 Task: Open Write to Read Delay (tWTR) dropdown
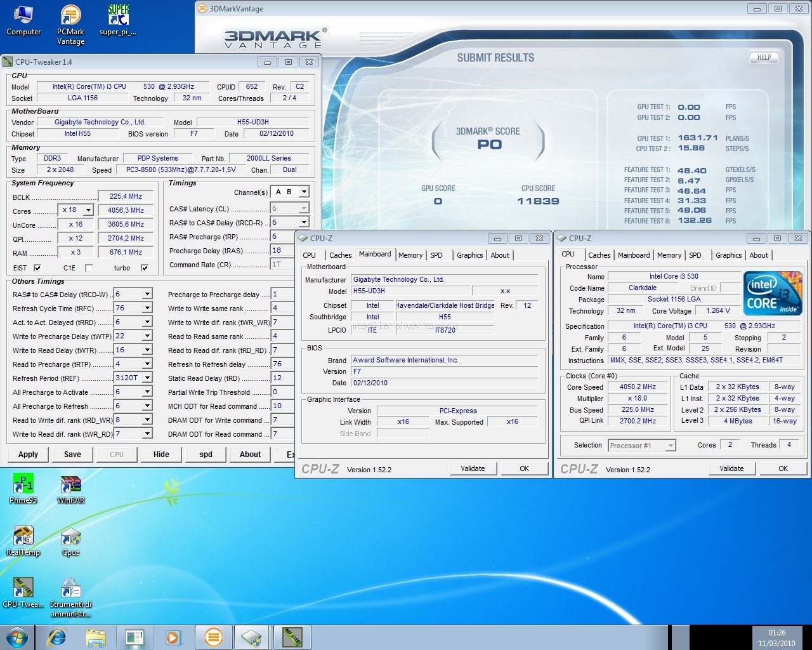(x=147, y=350)
